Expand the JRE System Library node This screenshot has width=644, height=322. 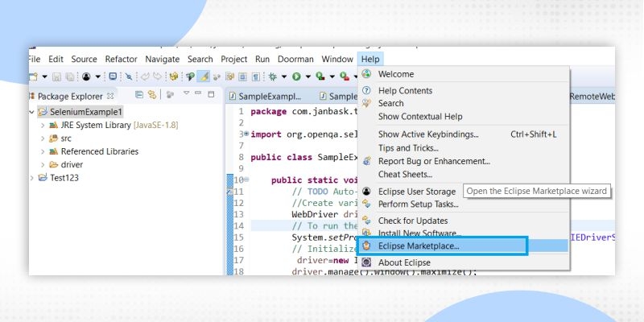43,125
